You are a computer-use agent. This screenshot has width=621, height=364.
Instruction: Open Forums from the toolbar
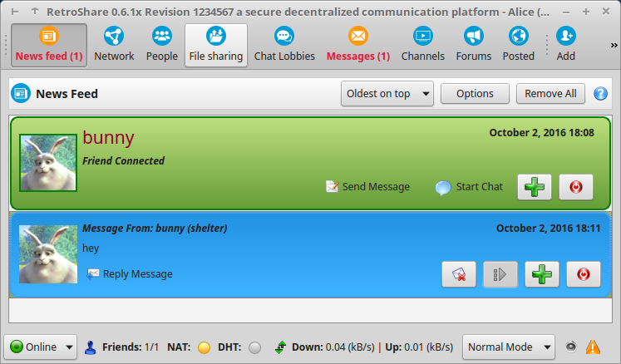(x=474, y=45)
